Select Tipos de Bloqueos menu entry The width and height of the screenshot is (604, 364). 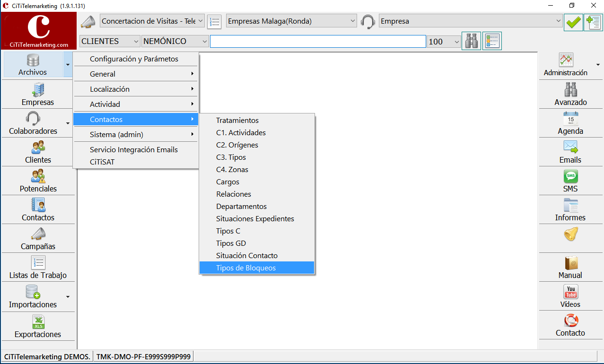coord(257,268)
